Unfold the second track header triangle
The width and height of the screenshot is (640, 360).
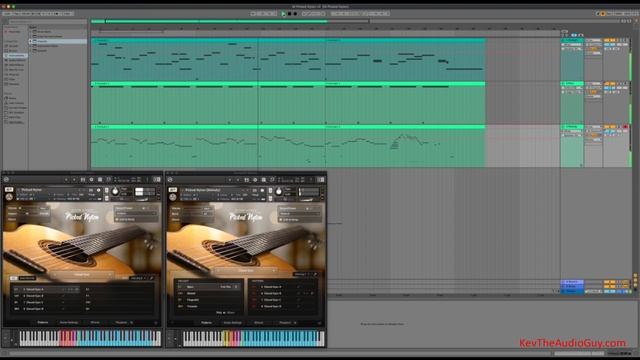pos(564,84)
